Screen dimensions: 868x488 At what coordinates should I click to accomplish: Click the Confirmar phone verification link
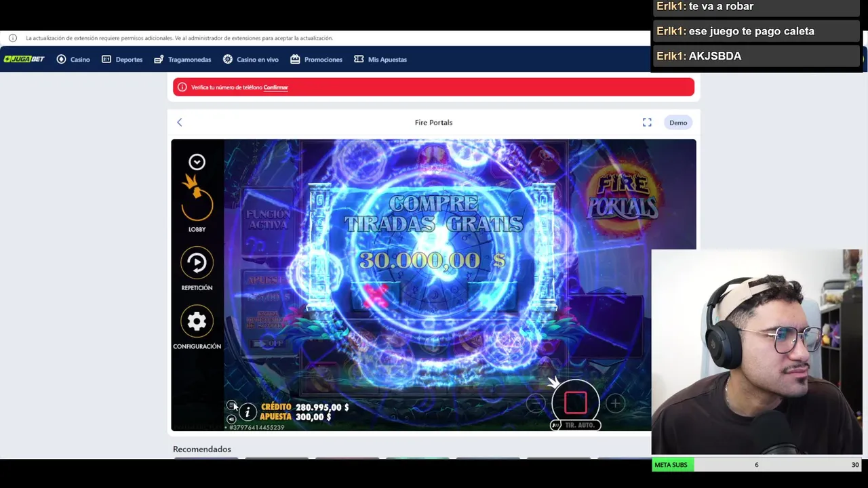[275, 87]
